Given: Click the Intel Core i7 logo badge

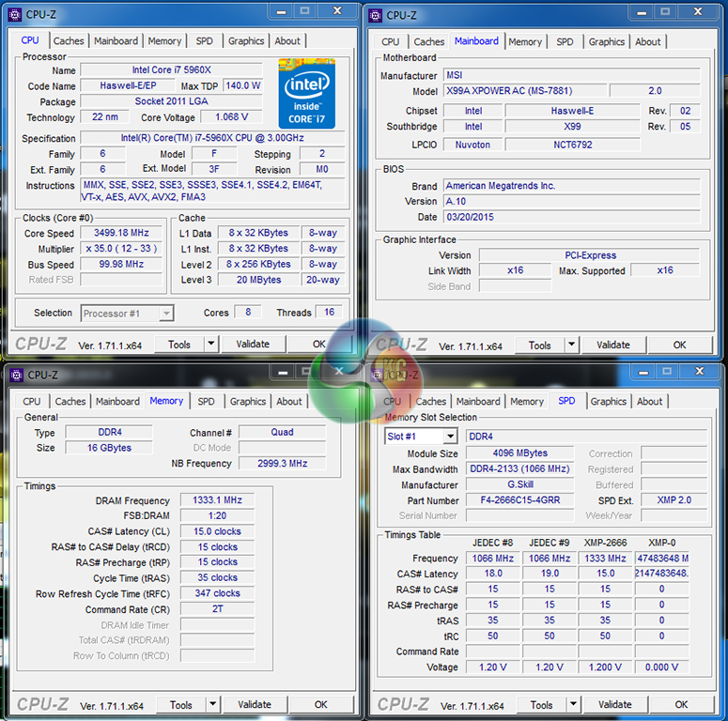Looking at the screenshot, I should pos(307,92).
